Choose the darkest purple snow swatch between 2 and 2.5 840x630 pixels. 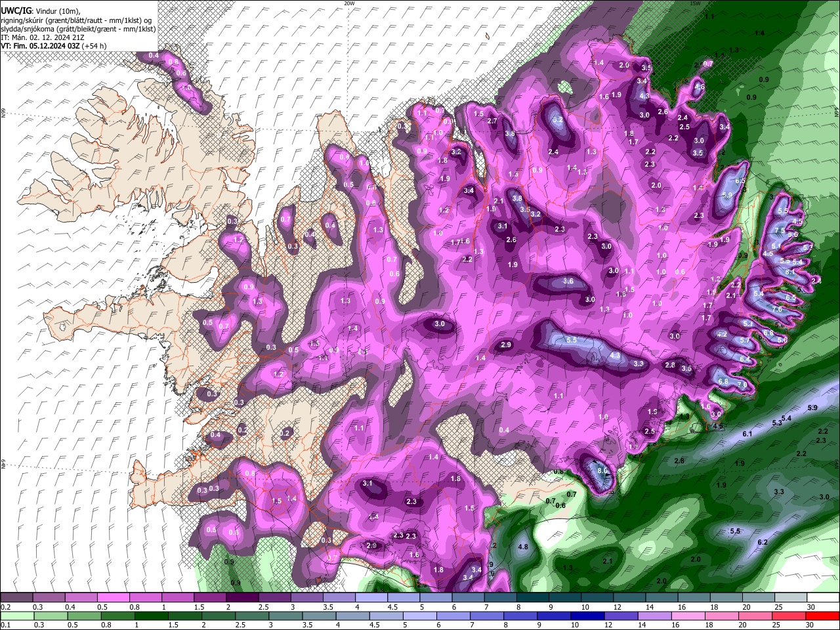pos(243,598)
